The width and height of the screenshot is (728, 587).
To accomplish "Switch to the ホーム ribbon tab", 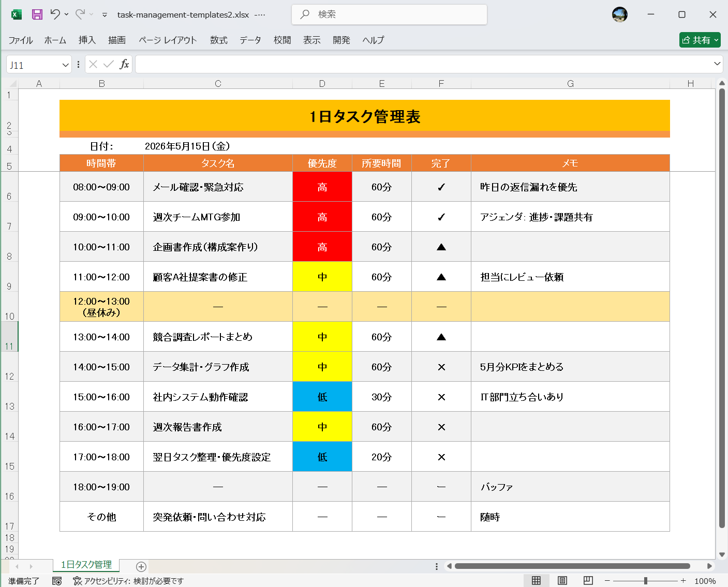I will [x=55, y=40].
